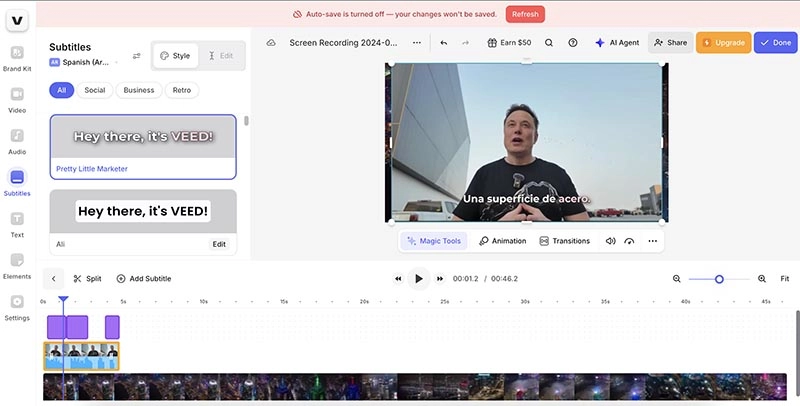This screenshot has width=800, height=406.
Task: Collapse the timeline with the chevron button
Action: tap(54, 279)
